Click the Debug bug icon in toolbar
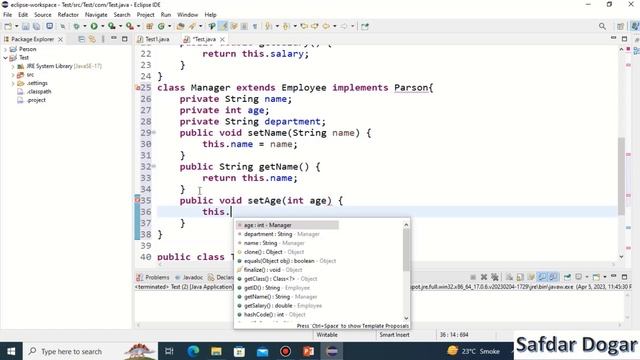Screen dimensions: 640x360 tap(76, 26)
